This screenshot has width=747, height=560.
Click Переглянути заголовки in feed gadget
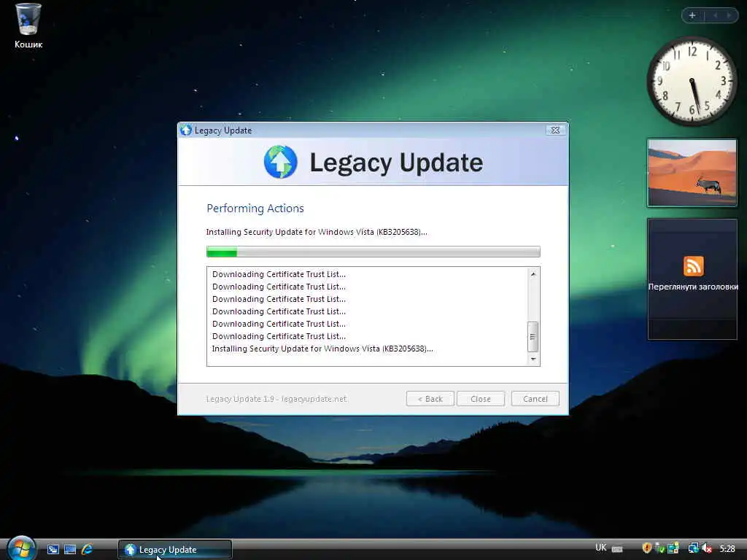tap(693, 287)
